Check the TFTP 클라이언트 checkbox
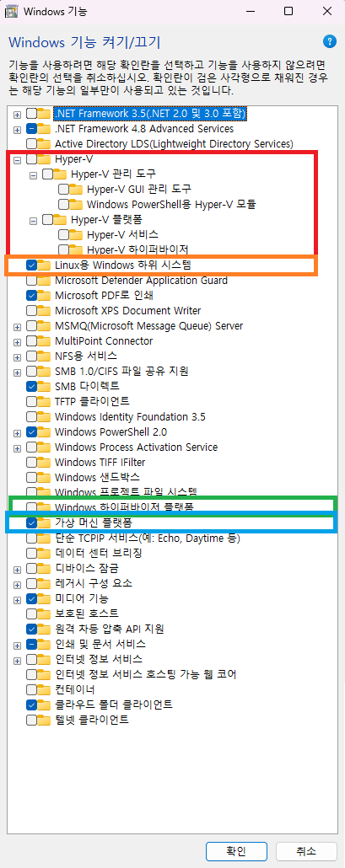The height and width of the screenshot is (868, 345). coord(31,401)
